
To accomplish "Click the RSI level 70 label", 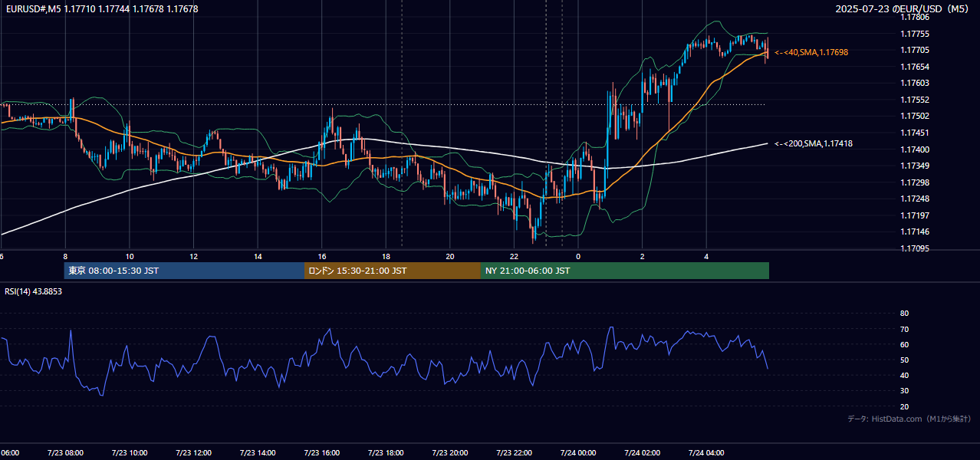I will 904,329.
